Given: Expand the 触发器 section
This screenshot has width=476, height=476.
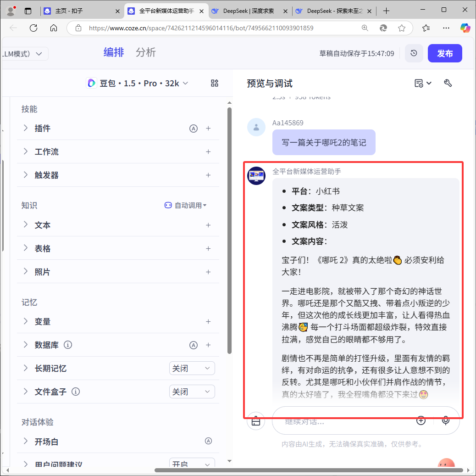Looking at the screenshot, I should pyautogui.click(x=26, y=175).
